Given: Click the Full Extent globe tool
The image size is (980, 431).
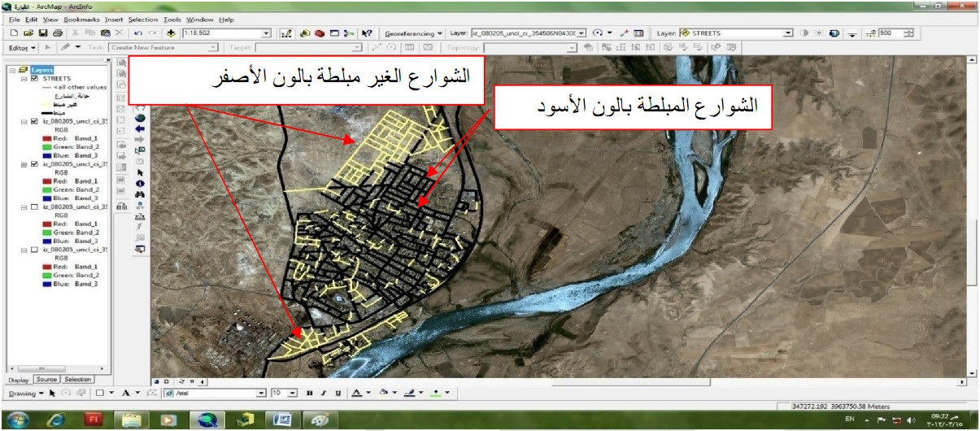Looking at the screenshot, I should click(140, 116).
